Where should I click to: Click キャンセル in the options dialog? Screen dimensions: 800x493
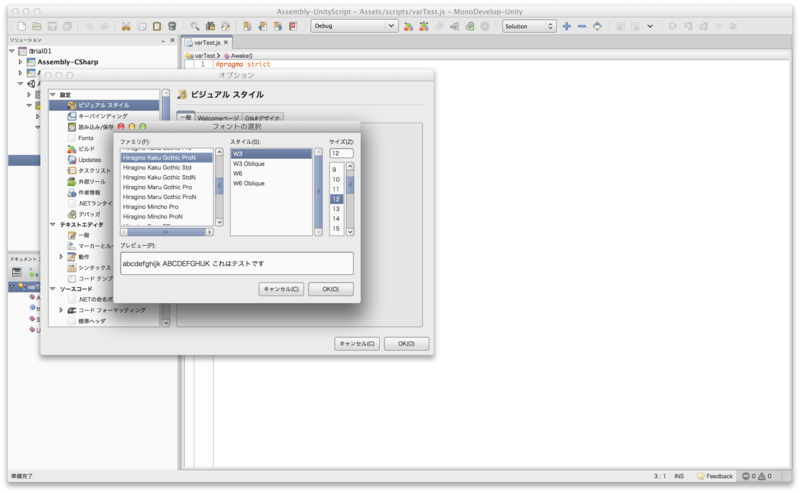tap(357, 344)
